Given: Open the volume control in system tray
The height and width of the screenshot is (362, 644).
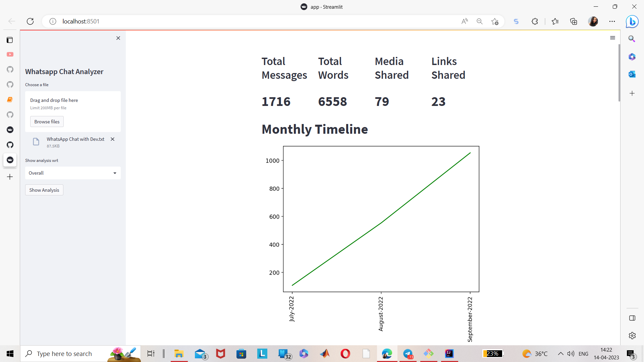Looking at the screenshot, I should [x=571, y=354].
